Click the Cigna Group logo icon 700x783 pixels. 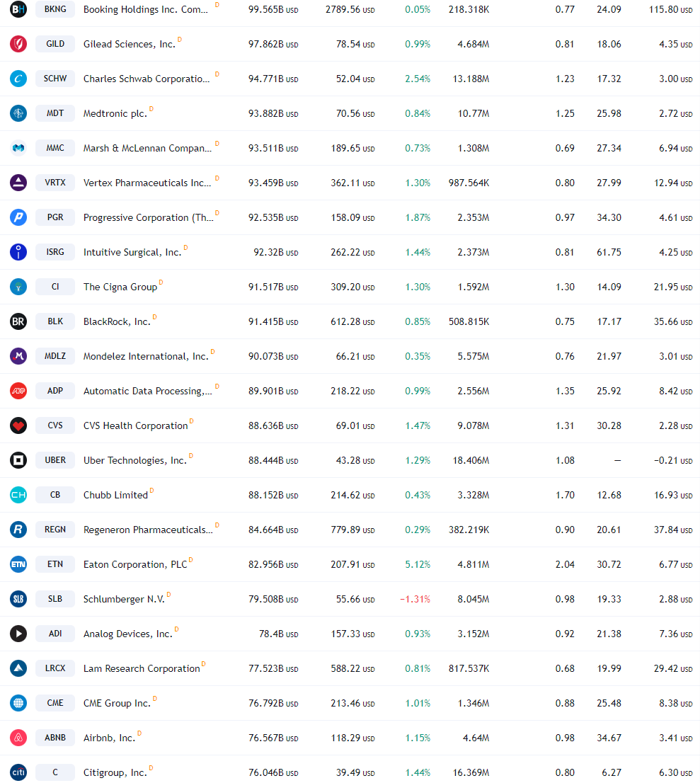point(18,287)
